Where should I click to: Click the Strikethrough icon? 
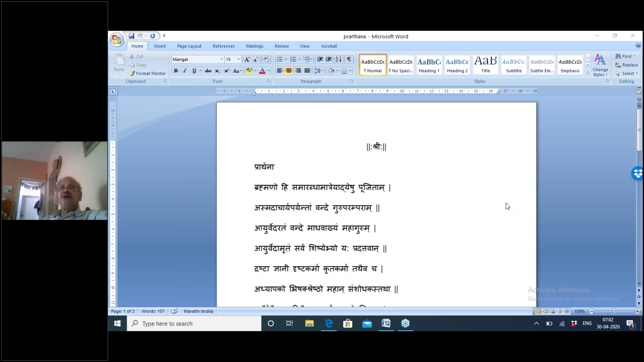[x=208, y=71]
